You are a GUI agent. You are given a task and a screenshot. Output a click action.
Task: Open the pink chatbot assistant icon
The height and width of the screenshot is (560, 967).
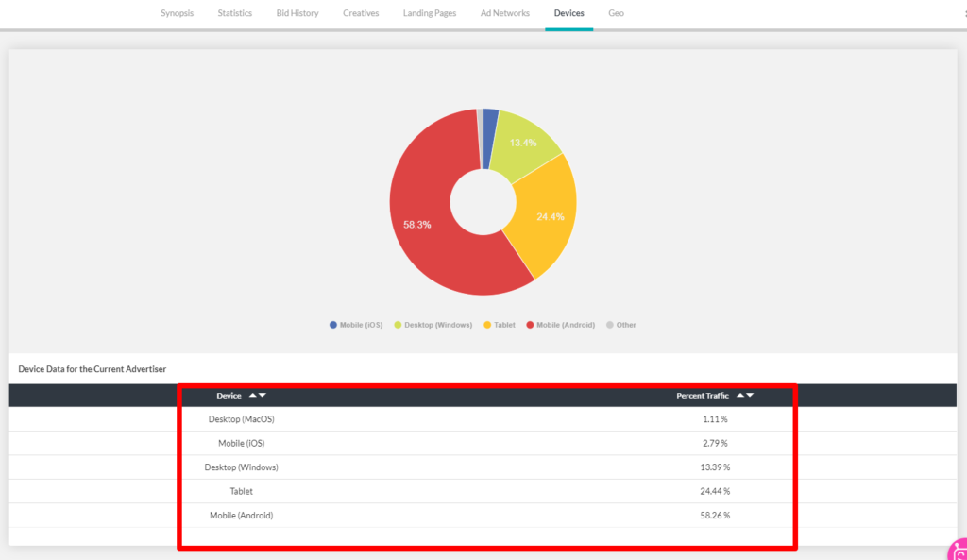coord(958,551)
